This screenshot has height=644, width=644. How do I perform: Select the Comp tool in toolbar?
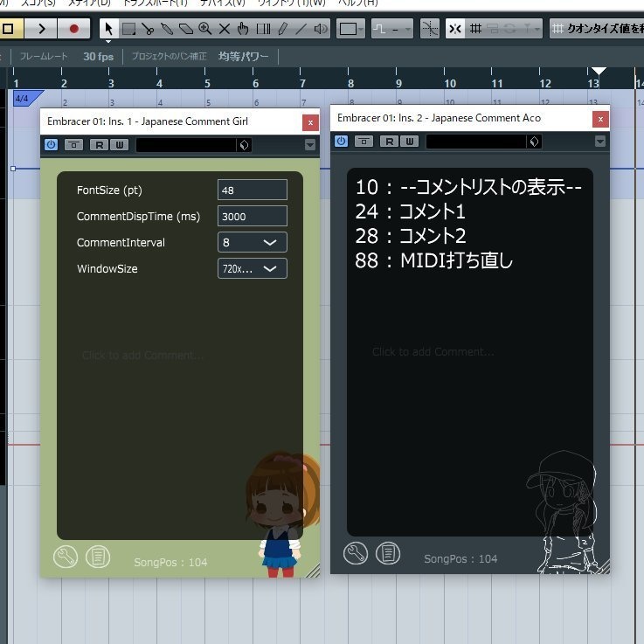point(263,29)
